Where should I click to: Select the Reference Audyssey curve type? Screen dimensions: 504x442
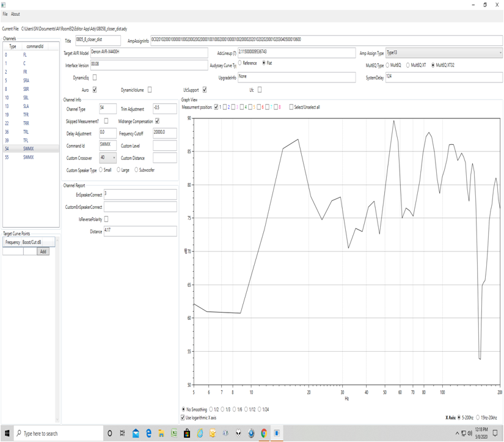[x=239, y=63]
